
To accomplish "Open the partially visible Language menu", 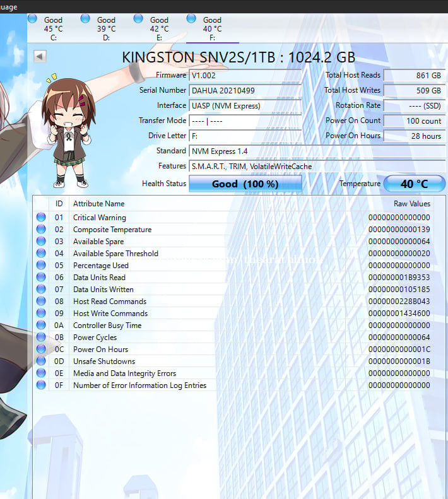I will pos(9,6).
